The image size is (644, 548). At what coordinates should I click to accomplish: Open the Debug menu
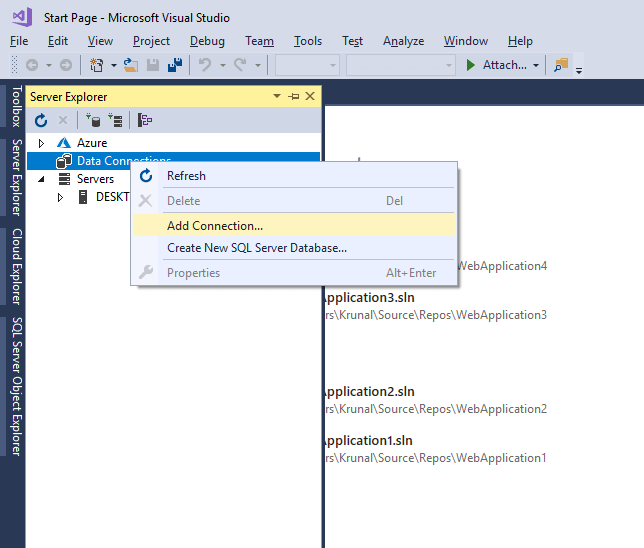207,41
